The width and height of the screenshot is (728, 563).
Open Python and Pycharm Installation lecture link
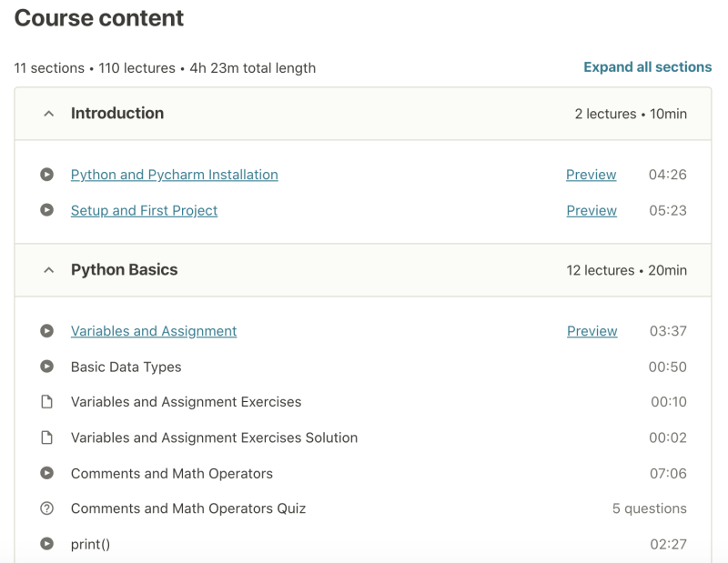tap(174, 175)
